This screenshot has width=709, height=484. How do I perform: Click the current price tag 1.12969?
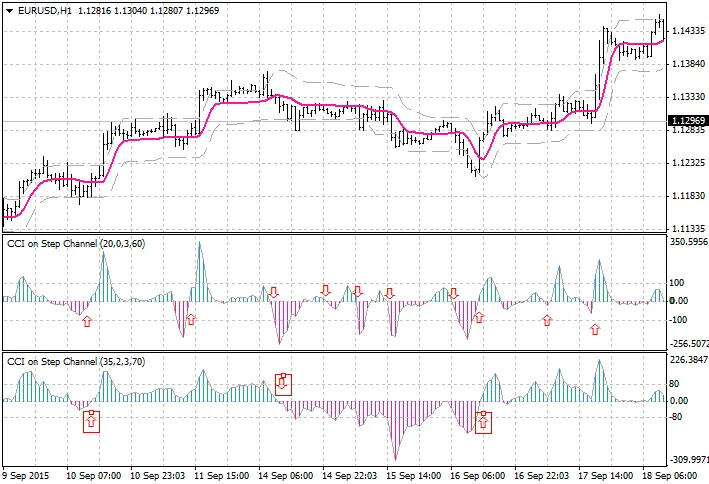tap(686, 121)
